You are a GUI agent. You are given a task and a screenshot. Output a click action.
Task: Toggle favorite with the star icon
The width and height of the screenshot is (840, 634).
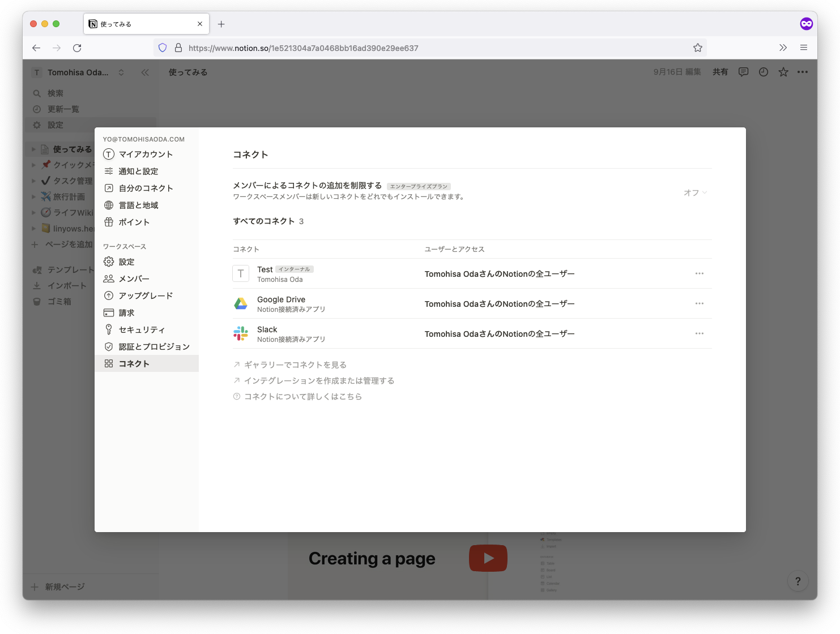click(783, 72)
